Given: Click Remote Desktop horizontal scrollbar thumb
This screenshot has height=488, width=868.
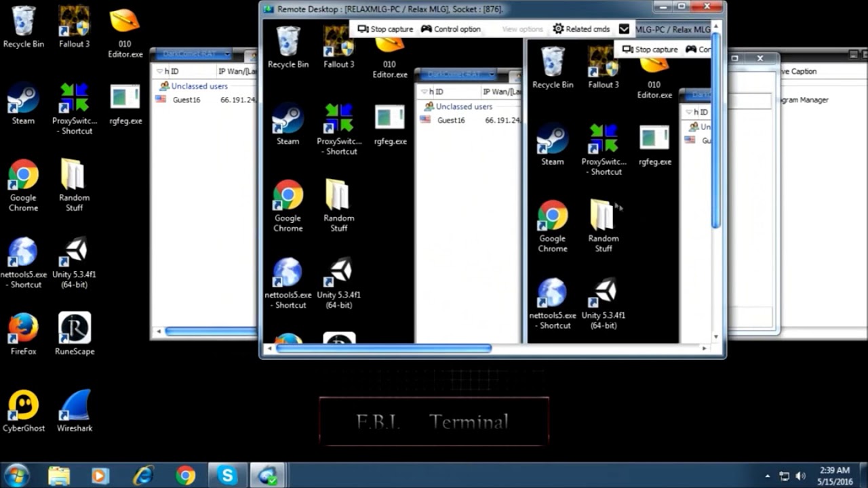Looking at the screenshot, I should [x=383, y=348].
